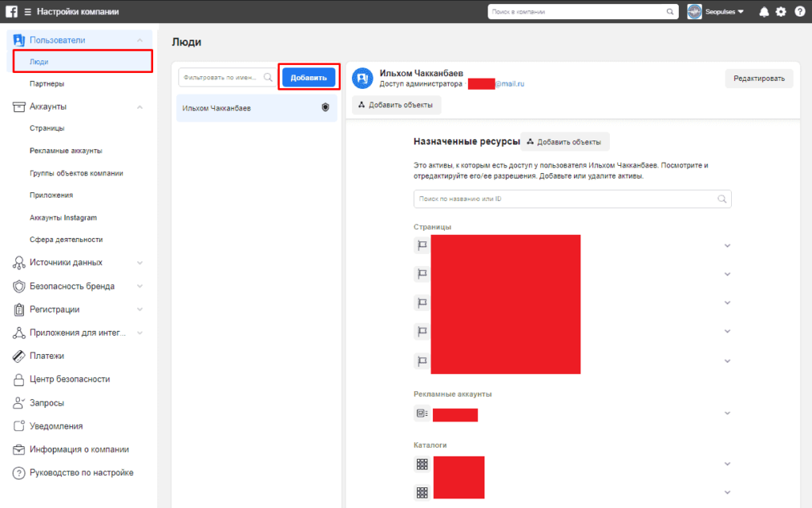Open Партнеры in the sidebar
The image size is (812, 508).
47,83
